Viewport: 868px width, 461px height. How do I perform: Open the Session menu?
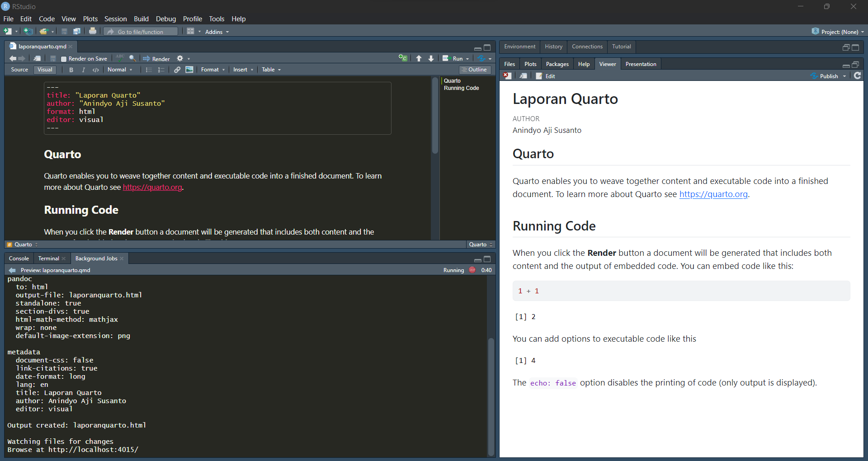115,19
